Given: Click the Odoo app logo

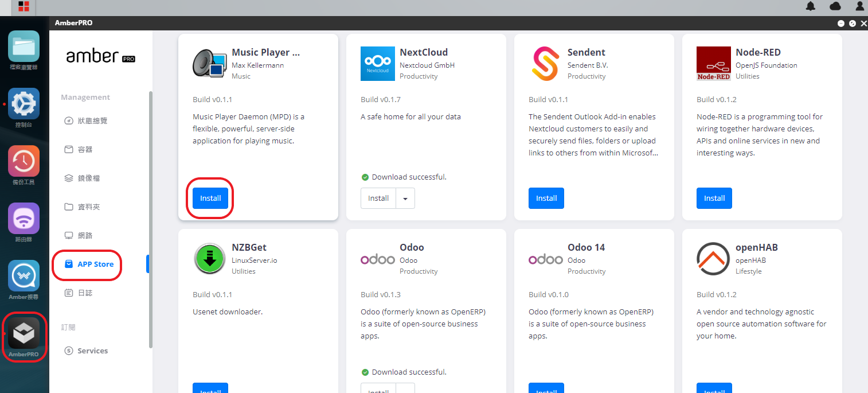Looking at the screenshot, I should click(378, 259).
